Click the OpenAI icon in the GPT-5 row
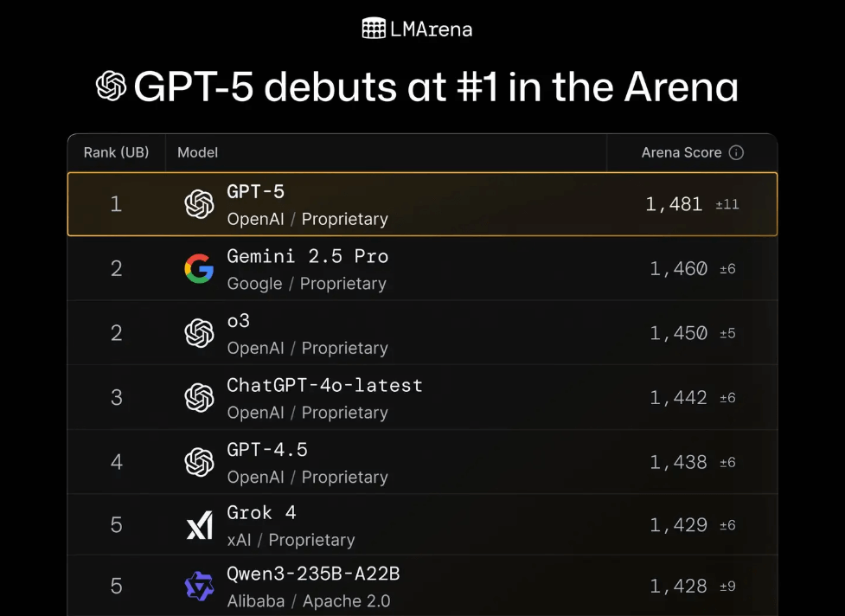The height and width of the screenshot is (616, 845). click(x=200, y=204)
